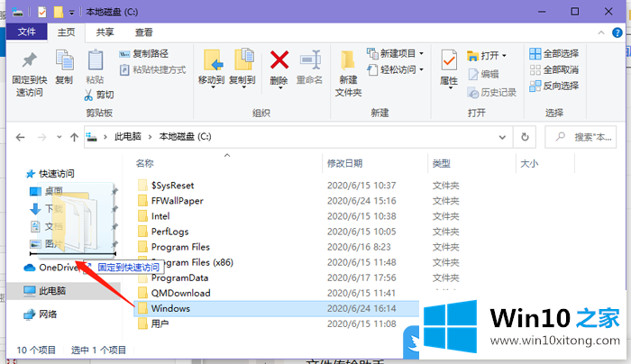Open New item (新建项目) dropdown

click(x=395, y=53)
